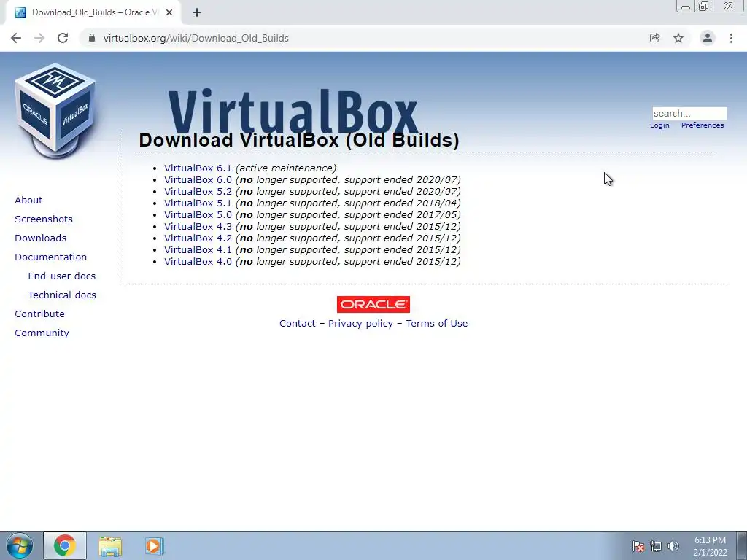The width and height of the screenshot is (747, 560).
Task: Close the Download_Old_Builds tab
Action: coord(169,12)
